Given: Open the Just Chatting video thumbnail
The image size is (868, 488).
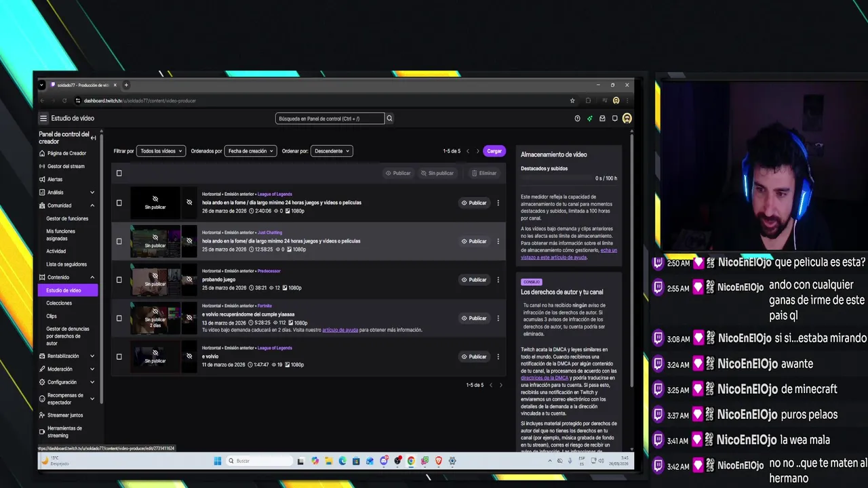Looking at the screenshot, I should tap(155, 241).
